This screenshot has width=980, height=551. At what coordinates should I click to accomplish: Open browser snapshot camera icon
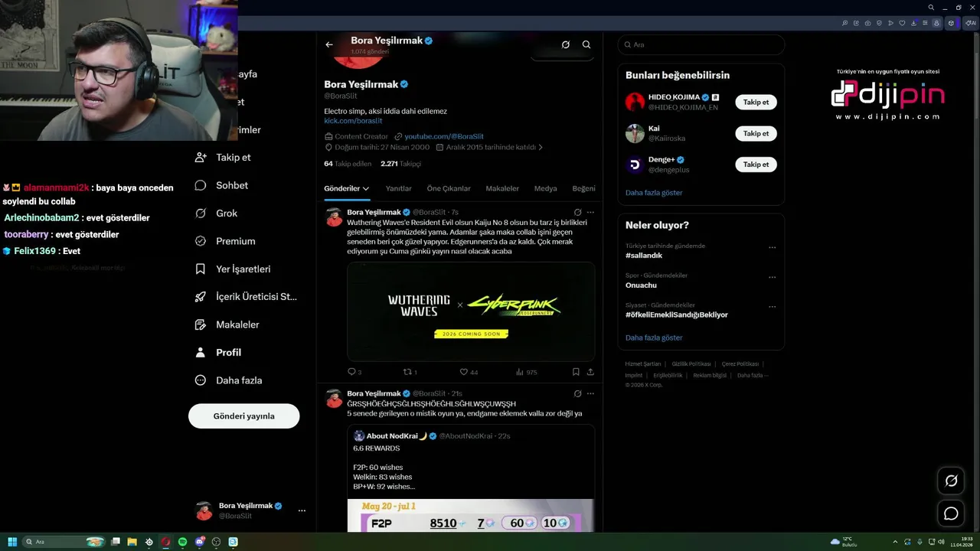868,23
